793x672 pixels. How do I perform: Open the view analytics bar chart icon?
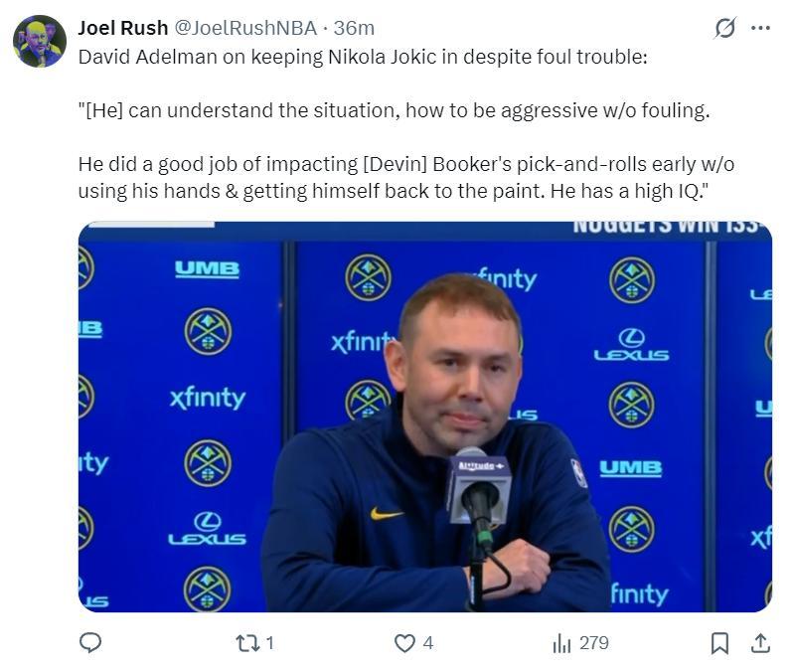click(x=561, y=643)
